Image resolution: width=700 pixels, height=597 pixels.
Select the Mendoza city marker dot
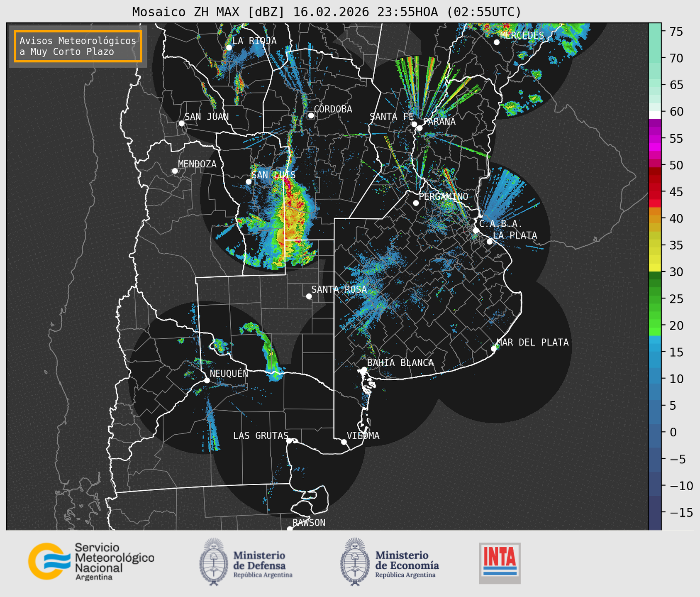tap(175, 171)
